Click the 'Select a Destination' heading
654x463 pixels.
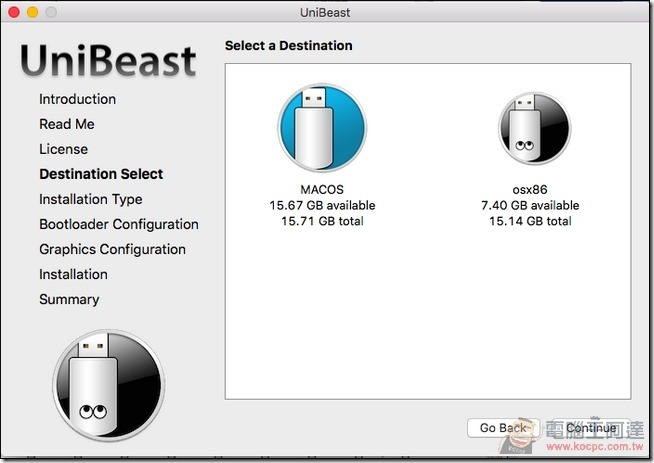pos(288,46)
